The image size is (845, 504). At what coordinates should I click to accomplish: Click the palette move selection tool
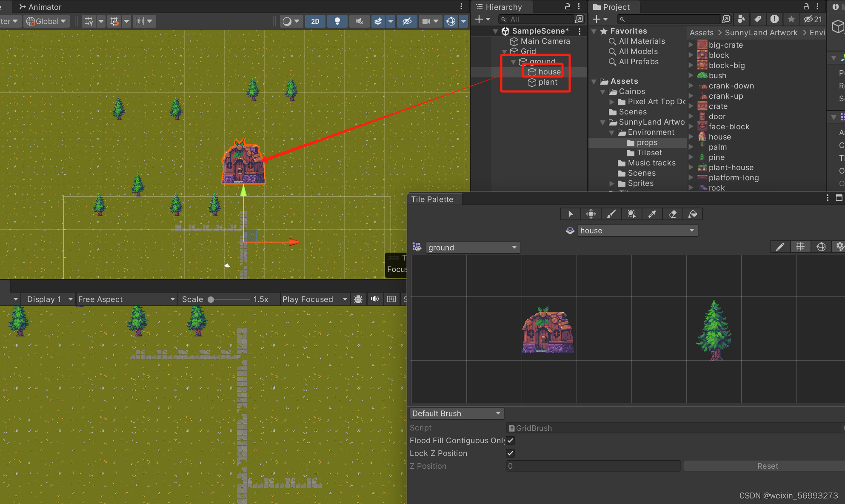click(591, 214)
